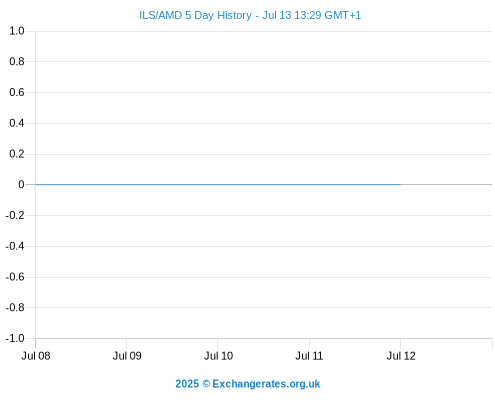495x400 pixels.
Task: Select the Jul 08 date label
Action: (x=36, y=356)
